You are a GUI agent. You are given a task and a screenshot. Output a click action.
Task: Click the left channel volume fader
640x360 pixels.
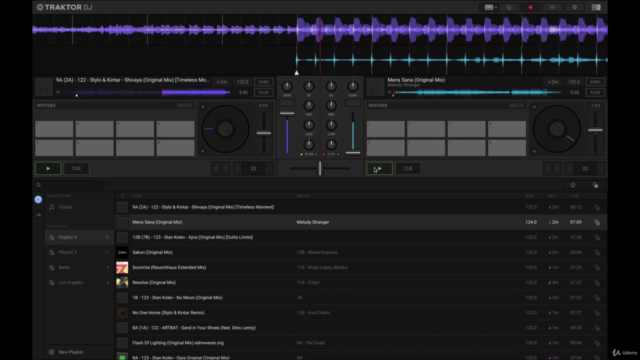[287, 113]
